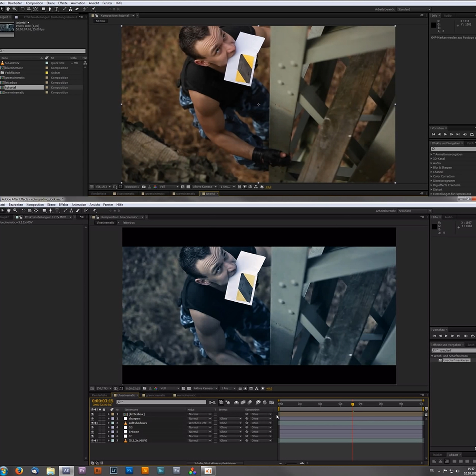The image size is (476, 476).
Task: Click 'Schalter/Modi aktivieren/deaktivieren' button
Action: (215, 463)
